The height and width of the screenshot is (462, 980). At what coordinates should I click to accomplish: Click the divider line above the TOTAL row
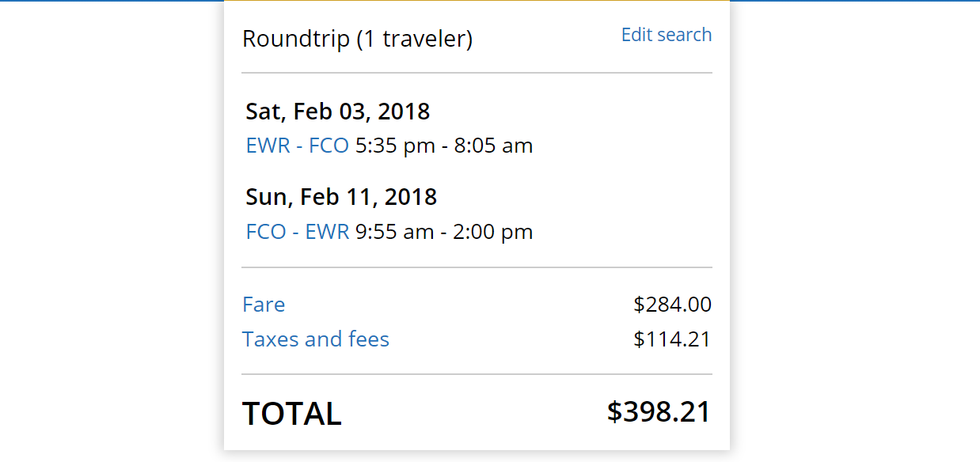click(477, 374)
